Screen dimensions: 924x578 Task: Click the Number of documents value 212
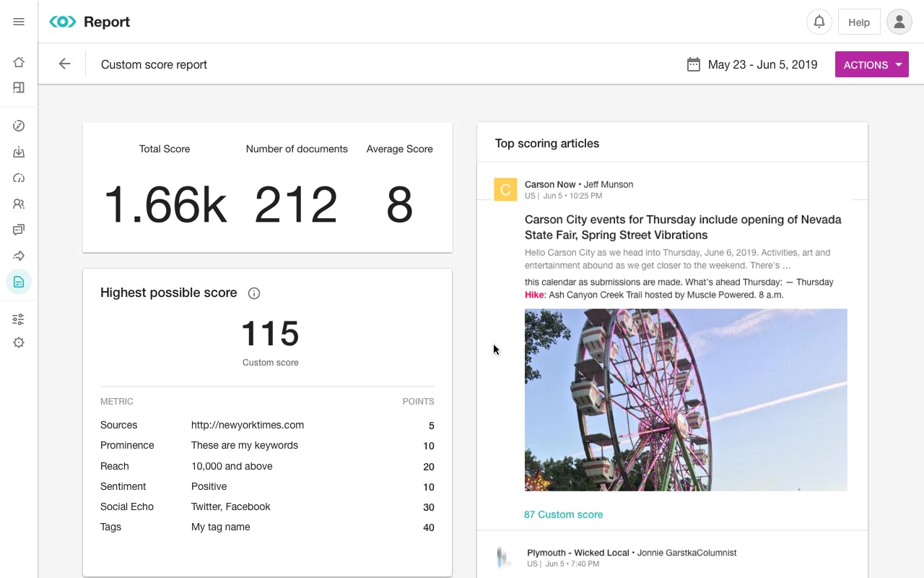(296, 204)
